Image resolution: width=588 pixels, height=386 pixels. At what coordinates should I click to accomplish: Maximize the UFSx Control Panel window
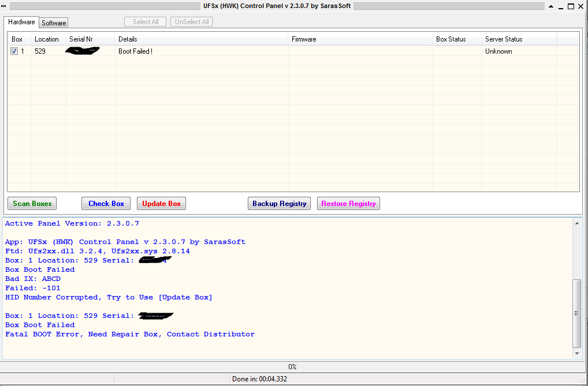coord(571,6)
